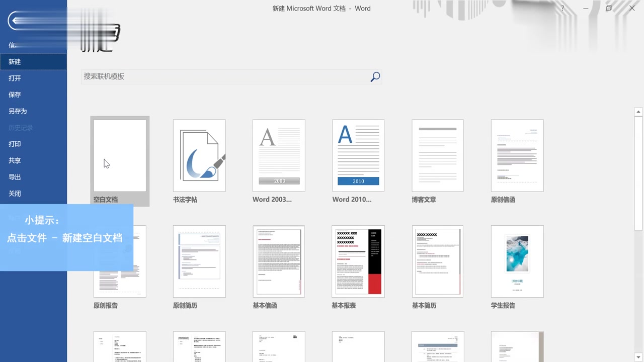Click the 搜索联机模板 search field
The height and width of the screenshot is (362, 644).
pyautogui.click(x=231, y=76)
